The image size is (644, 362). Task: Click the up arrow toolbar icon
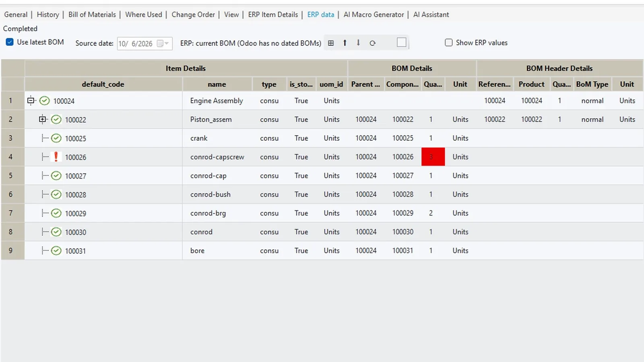pos(345,43)
